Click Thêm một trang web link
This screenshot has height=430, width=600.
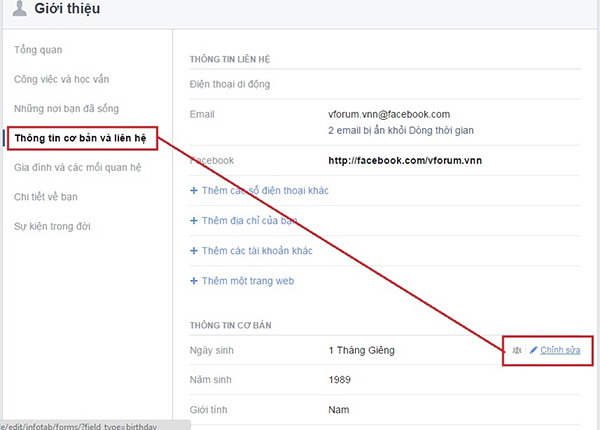[x=248, y=281]
